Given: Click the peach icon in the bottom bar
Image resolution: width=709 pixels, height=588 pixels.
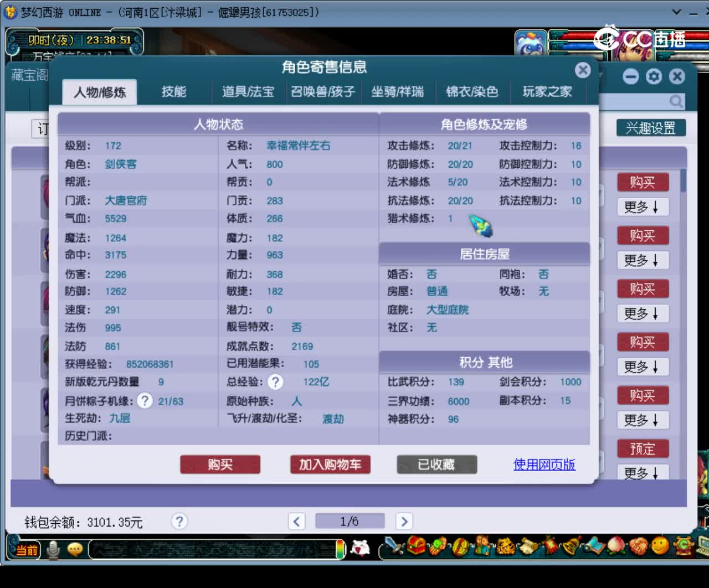Looking at the screenshot, I should 616,546.
